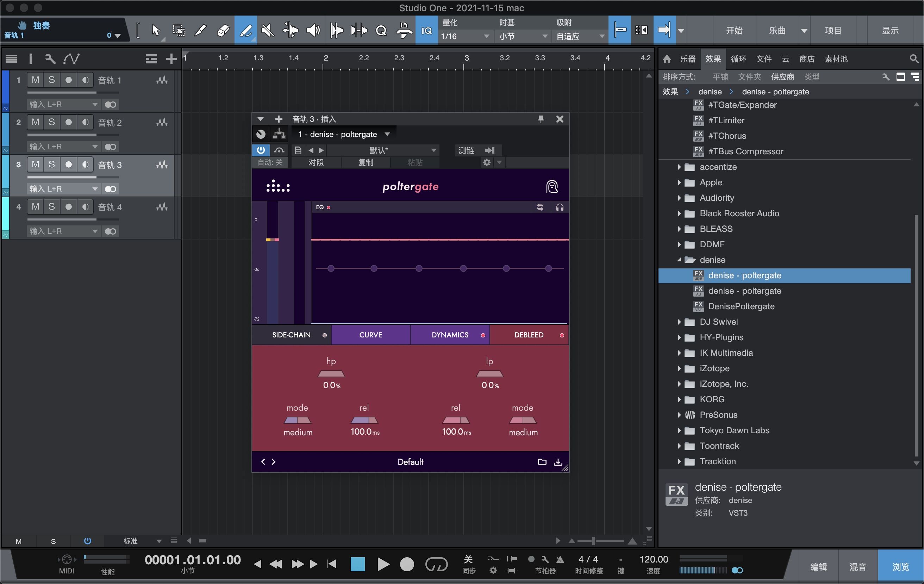Select the mute tool in the toolbar
The height and width of the screenshot is (584, 924).
click(x=268, y=30)
